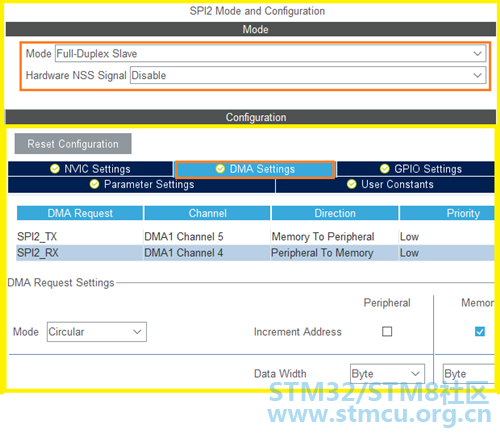Click the DMA1 Channel 5 cell
500x437 pixels.
(x=207, y=237)
